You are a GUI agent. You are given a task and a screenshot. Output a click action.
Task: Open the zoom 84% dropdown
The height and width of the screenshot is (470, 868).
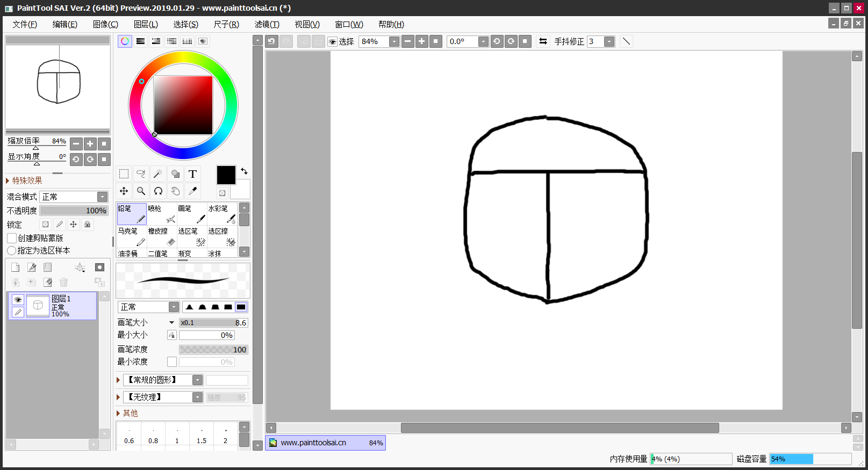[x=394, y=41]
